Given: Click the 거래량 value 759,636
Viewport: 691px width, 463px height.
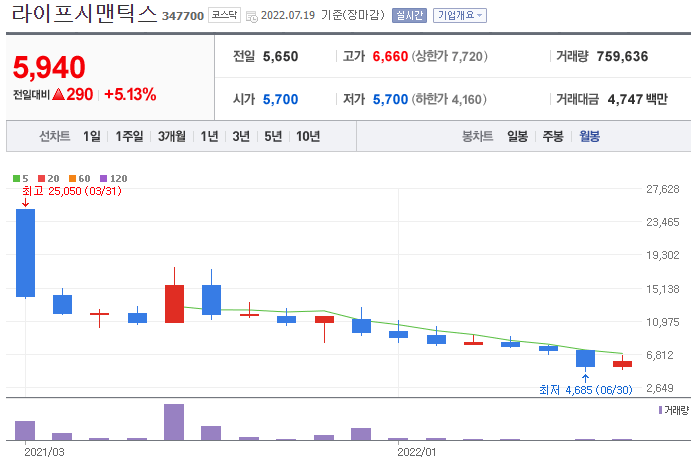Looking at the screenshot, I should point(622,56).
